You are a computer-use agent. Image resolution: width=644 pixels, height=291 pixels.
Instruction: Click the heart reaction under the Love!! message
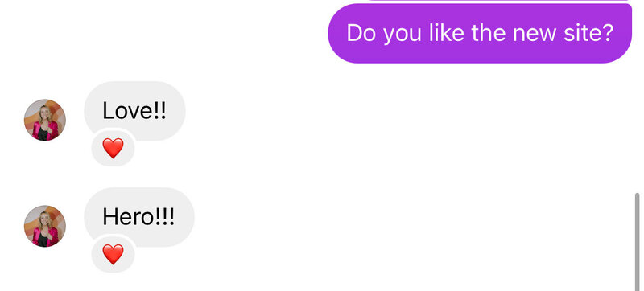(113, 148)
